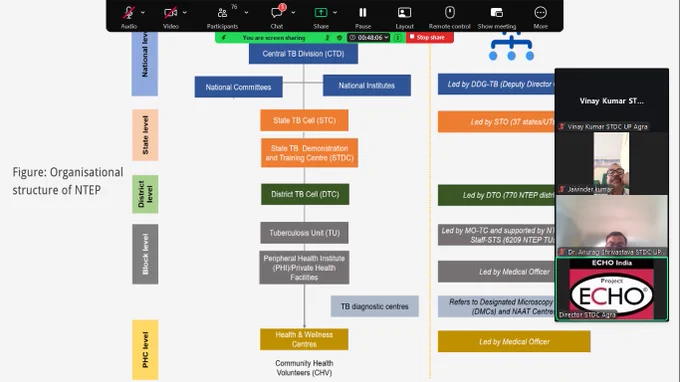The width and height of the screenshot is (680, 382).
Task: Open audio options chevron next to Audio
Action: pyautogui.click(x=143, y=13)
